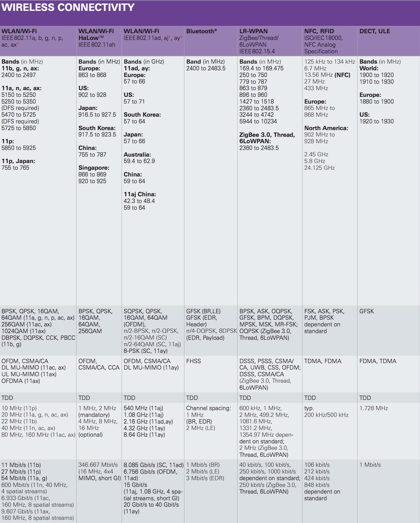Screen dimensions: 420x523
Task: Select '200 kHz/500 kHz' NFC bandwidth
Action: point(326,415)
